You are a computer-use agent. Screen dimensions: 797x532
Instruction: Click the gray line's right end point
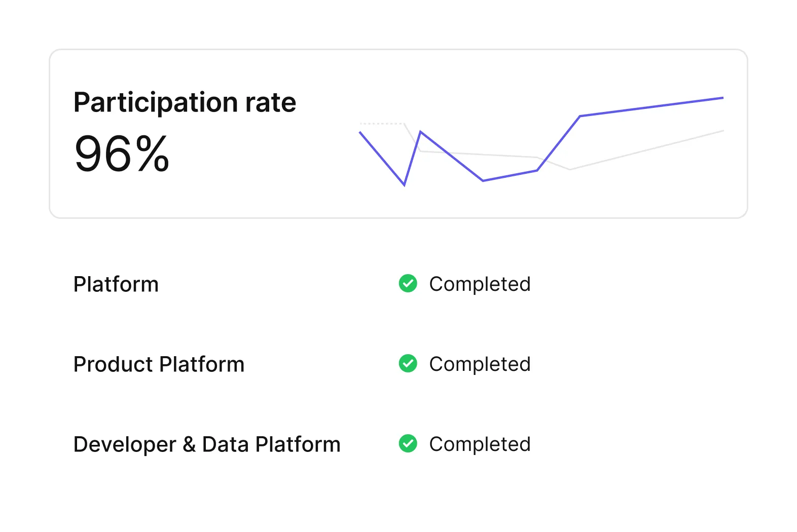(x=722, y=131)
